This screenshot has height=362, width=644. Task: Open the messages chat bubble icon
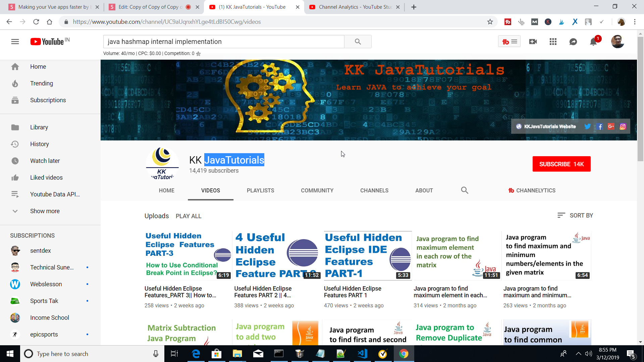tap(573, 42)
